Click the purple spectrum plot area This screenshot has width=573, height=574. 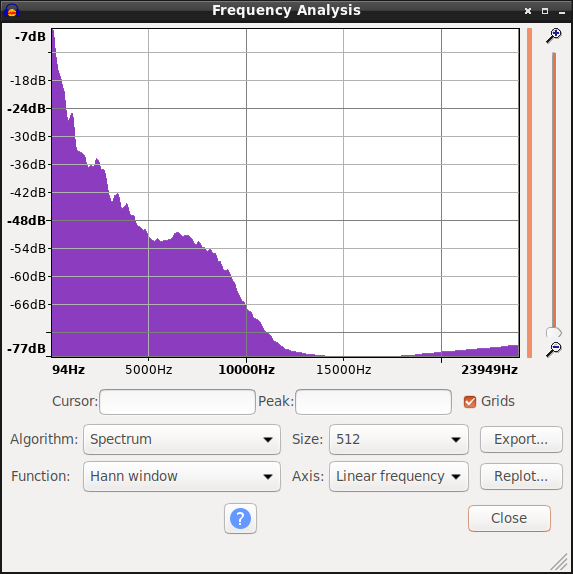tap(285, 193)
